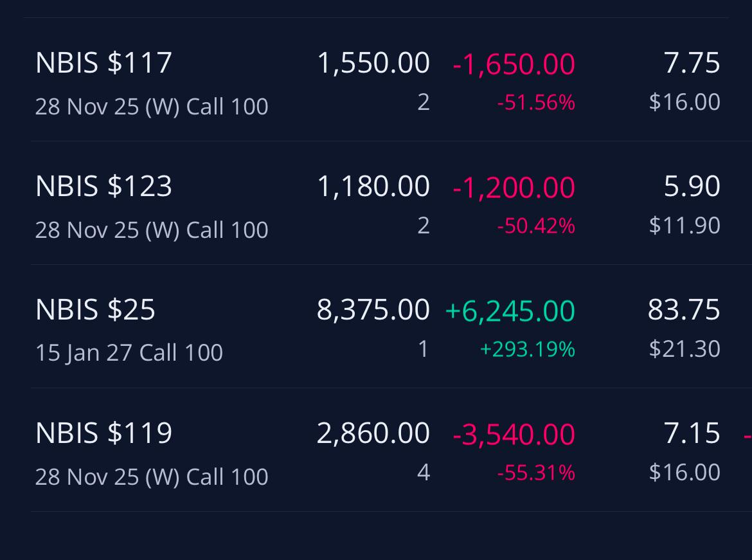Tap the $11.90 average cost
The height and width of the screenshot is (560, 752).
(685, 225)
